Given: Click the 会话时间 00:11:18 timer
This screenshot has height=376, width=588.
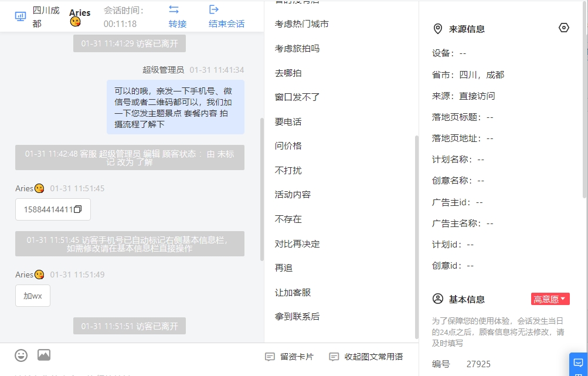Looking at the screenshot, I should (124, 17).
